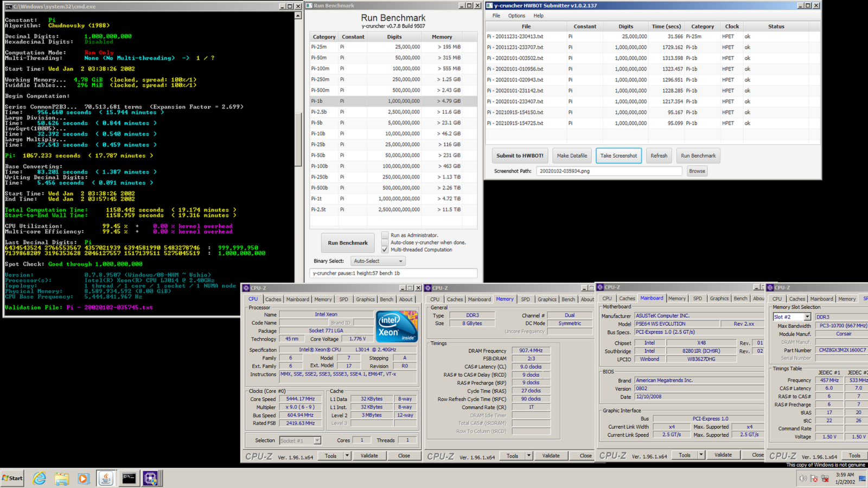Screen dimensions: 868x488
Task: Open Selection Socket #1 dropdown in CPU-Z
Action: click(x=300, y=441)
